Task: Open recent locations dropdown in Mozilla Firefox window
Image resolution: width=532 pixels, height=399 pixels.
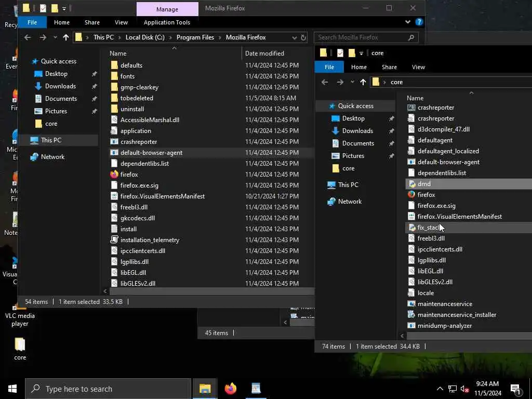Action: (55, 37)
